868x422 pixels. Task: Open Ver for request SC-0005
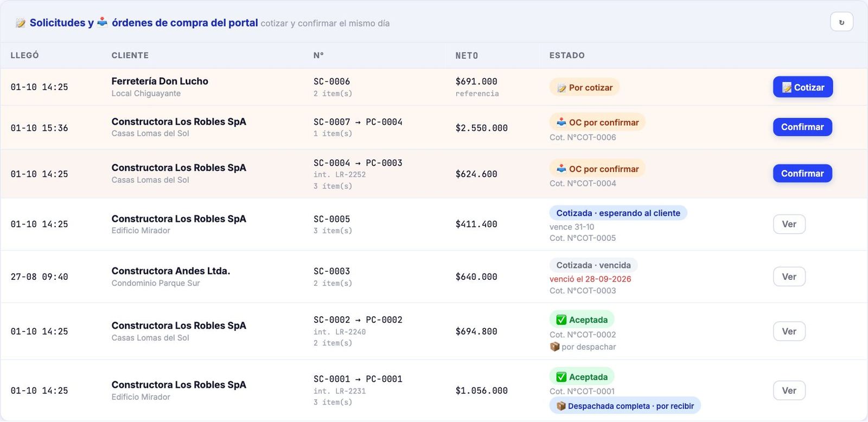(789, 224)
